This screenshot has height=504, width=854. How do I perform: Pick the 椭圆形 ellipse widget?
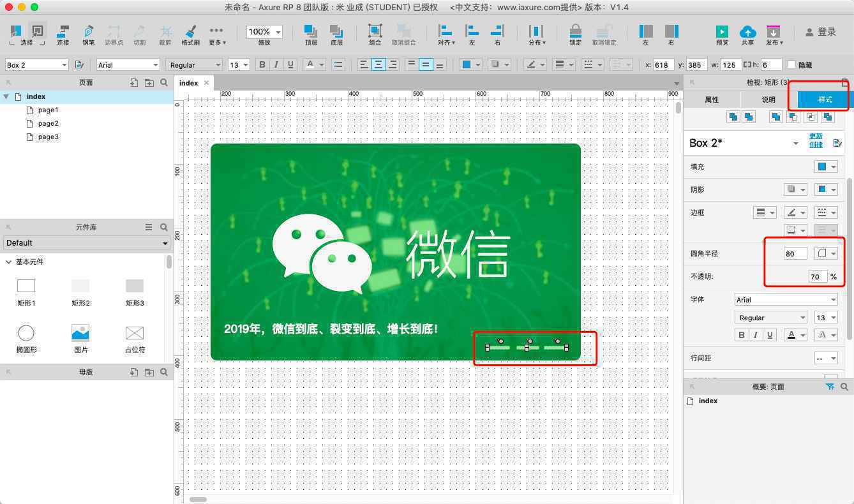(26, 339)
